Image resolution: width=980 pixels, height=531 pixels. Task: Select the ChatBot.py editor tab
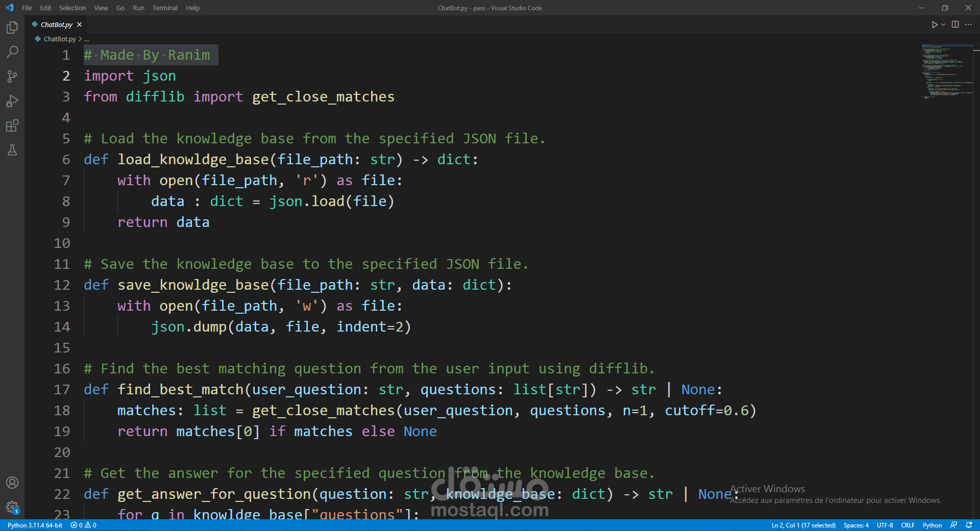click(x=56, y=24)
